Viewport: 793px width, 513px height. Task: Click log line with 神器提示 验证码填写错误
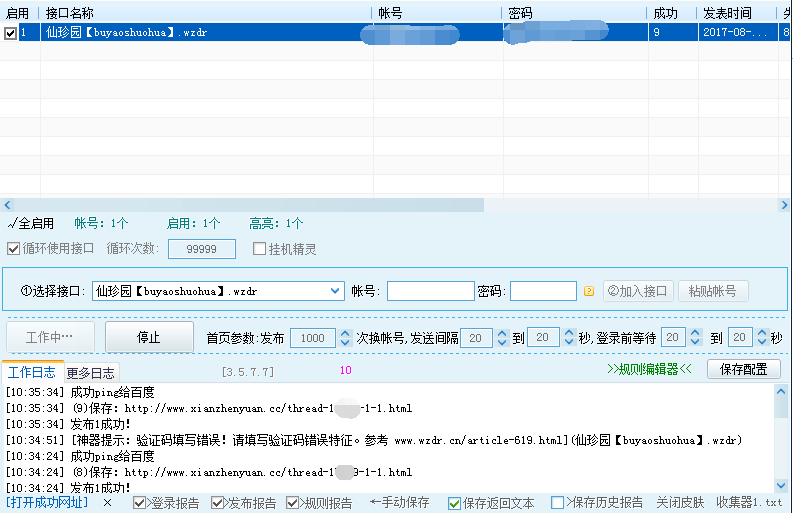[x=374, y=440]
